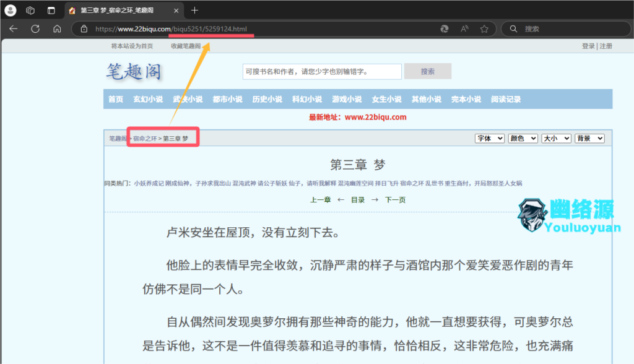Image resolution: width=634 pixels, height=364 pixels.
Task: Open the translate page icon
Action: 444,28
